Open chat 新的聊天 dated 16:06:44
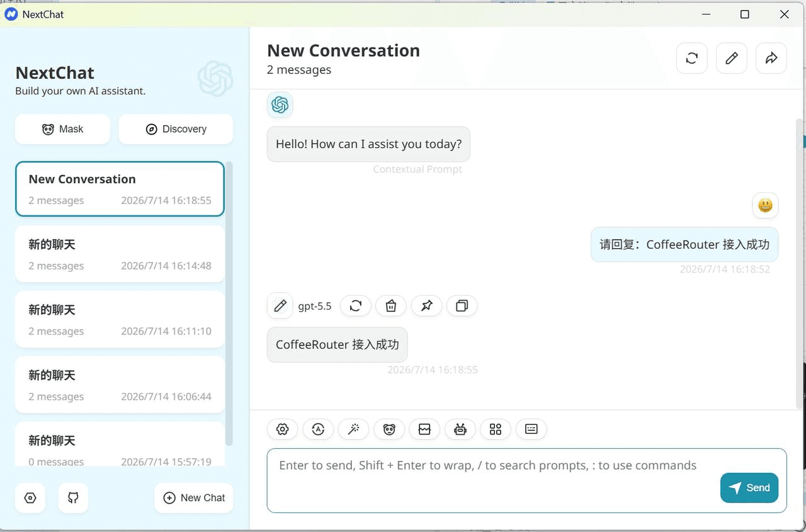Image resolution: width=806 pixels, height=532 pixels. coord(120,385)
